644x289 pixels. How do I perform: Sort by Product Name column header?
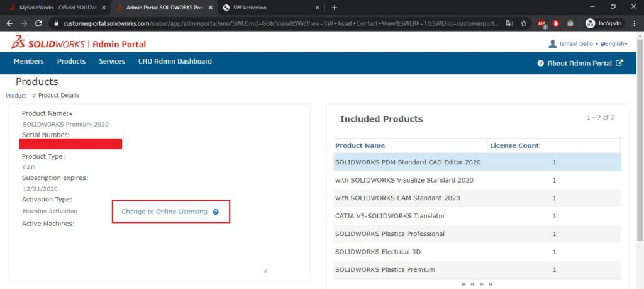point(360,145)
